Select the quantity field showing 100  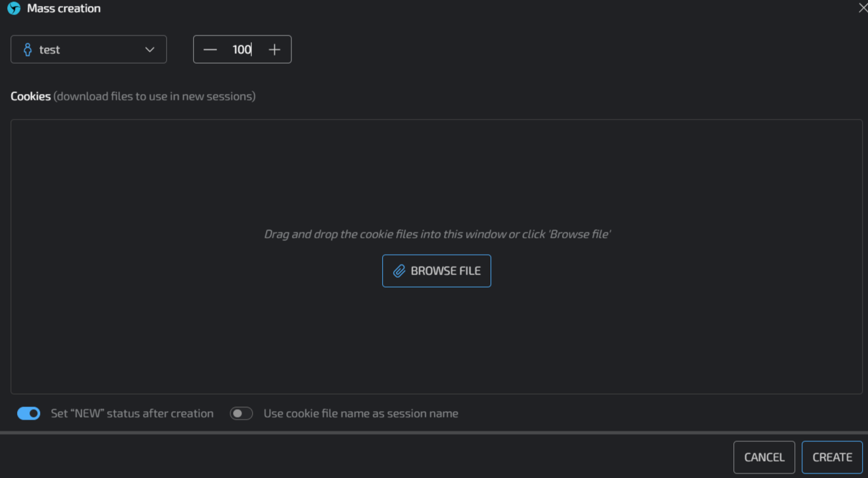click(242, 49)
